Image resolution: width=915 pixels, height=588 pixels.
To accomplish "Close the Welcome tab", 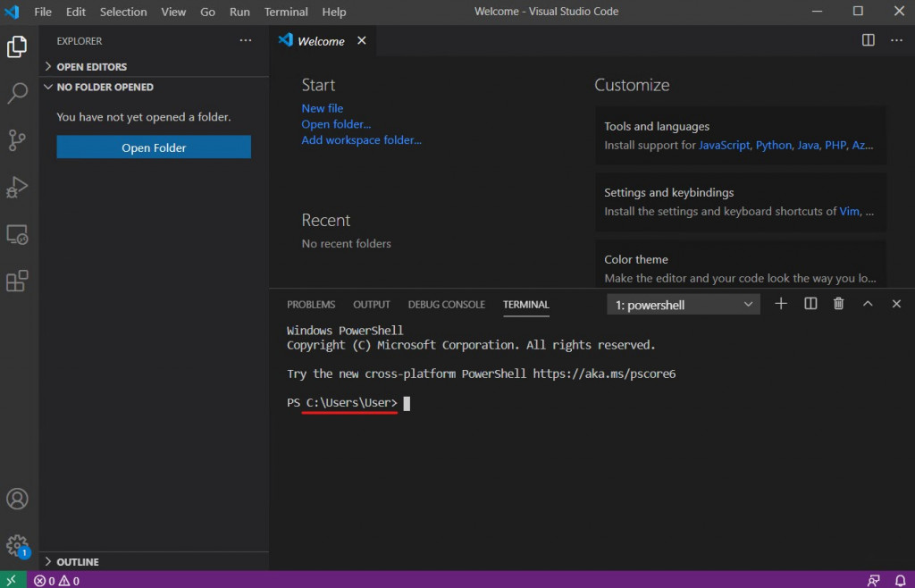I will 362,40.
